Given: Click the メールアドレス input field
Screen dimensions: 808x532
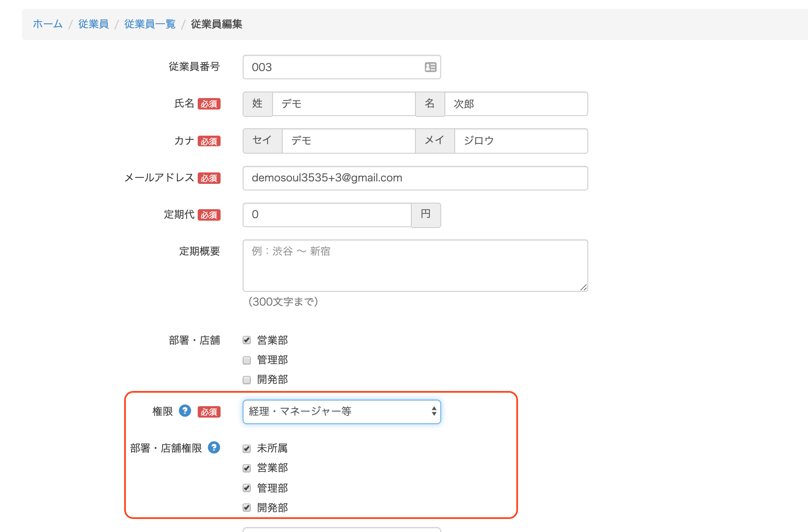Looking at the screenshot, I should pos(415,178).
